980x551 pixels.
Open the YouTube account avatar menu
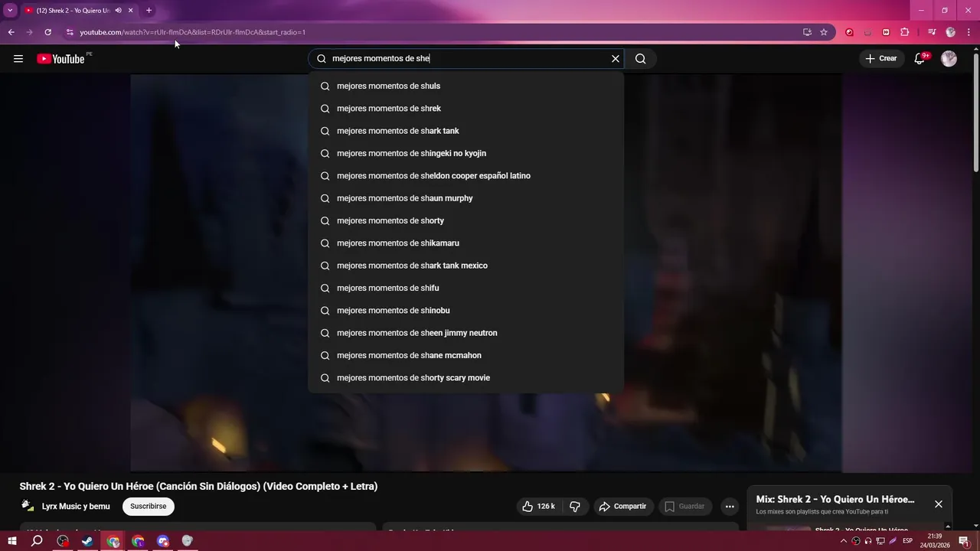click(949, 59)
